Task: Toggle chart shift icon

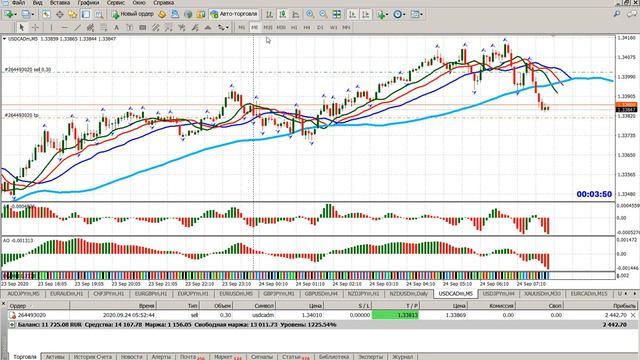Action: 366,14
